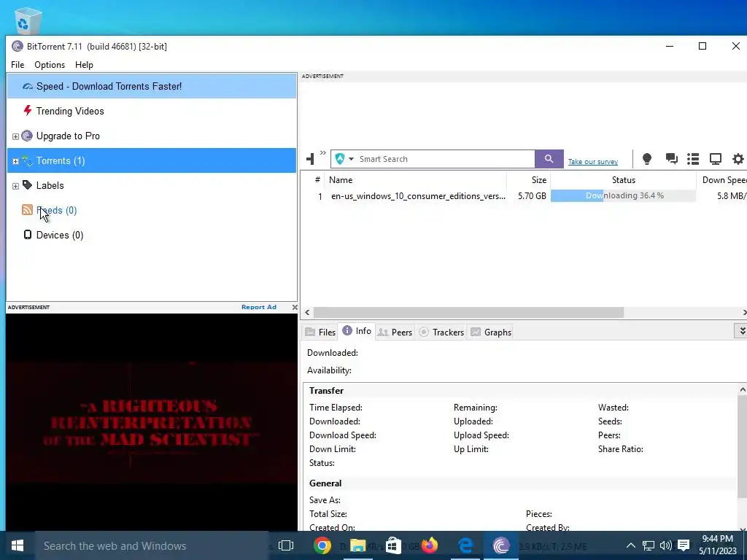Launch Firefox from taskbar
The image size is (747, 560).
[429, 545]
